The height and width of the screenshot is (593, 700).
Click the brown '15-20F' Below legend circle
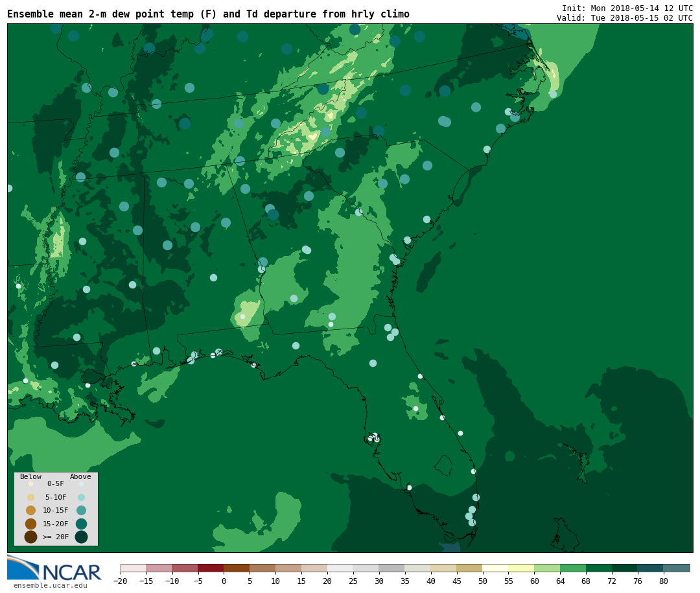pos(31,524)
